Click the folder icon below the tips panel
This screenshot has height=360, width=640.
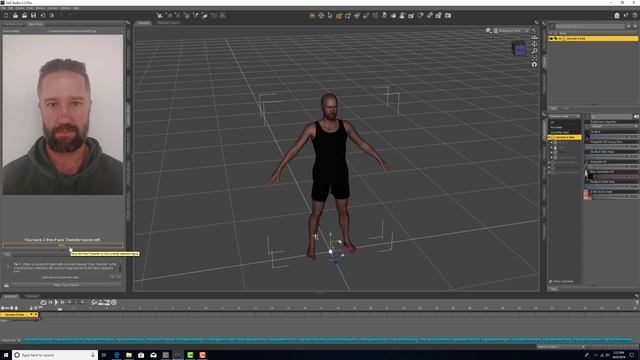(6, 285)
